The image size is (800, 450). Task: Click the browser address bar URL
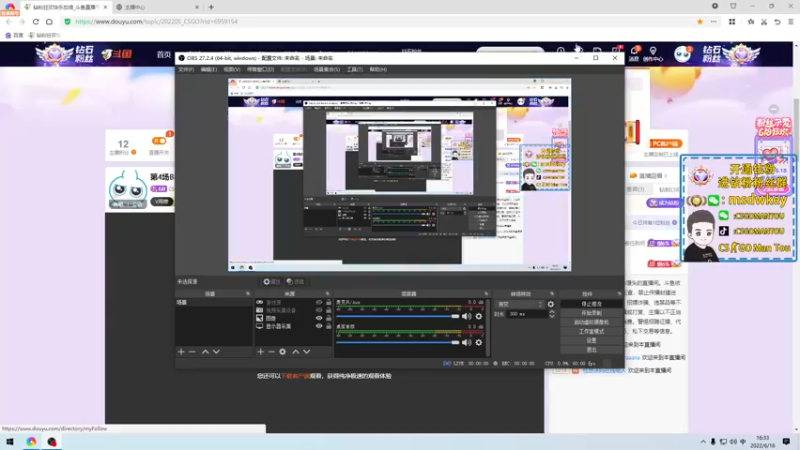(157, 21)
